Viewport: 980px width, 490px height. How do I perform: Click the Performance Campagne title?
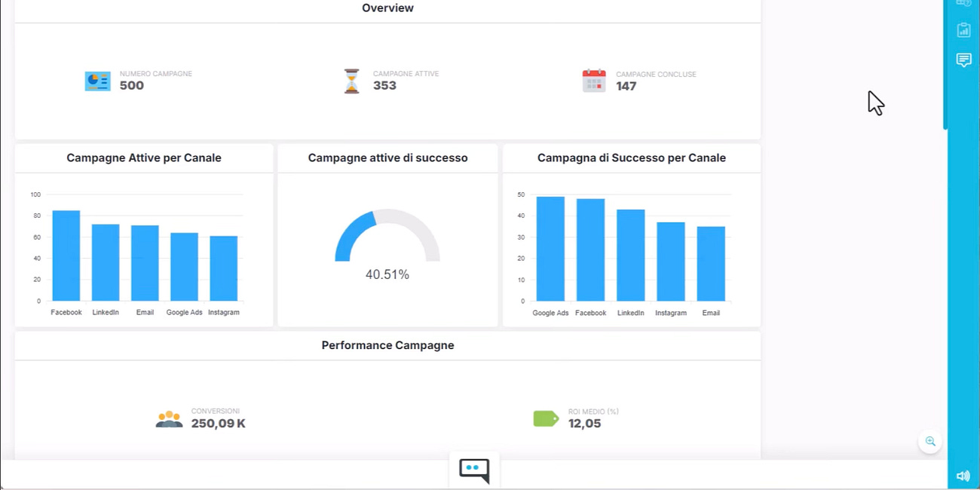[x=387, y=345]
